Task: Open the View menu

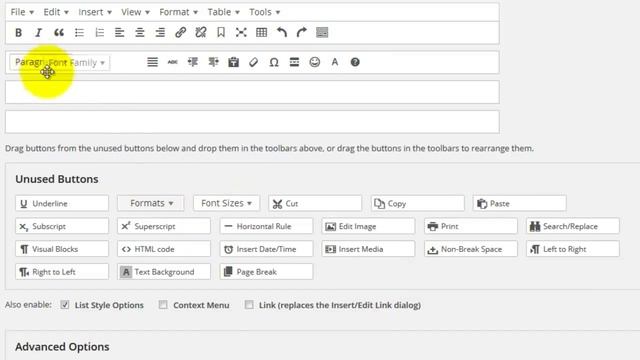Action: point(135,12)
